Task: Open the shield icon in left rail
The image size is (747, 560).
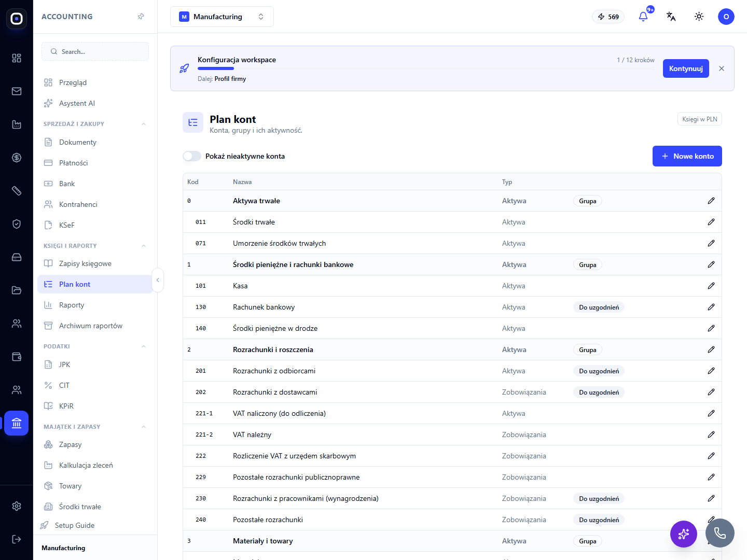Action: [17, 224]
